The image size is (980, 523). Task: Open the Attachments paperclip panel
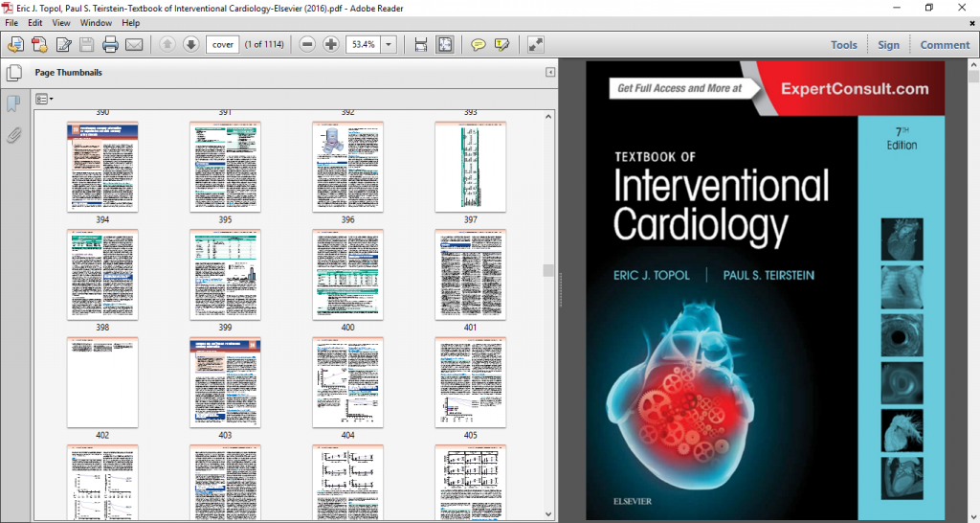[14, 135]
